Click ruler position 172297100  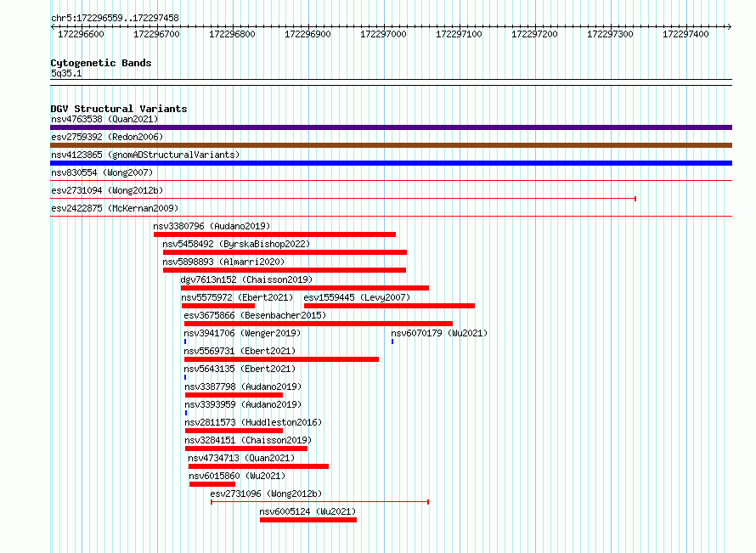(459, 34)
